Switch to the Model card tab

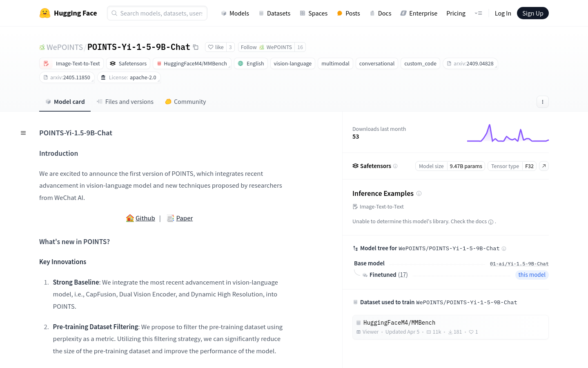tap(65, 102)
